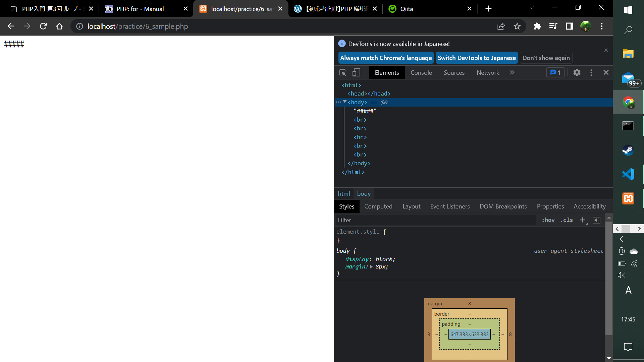The width and height of the screenshot is (644, 362).
Task: Open a new browser tab
Action: pos(488,9)
